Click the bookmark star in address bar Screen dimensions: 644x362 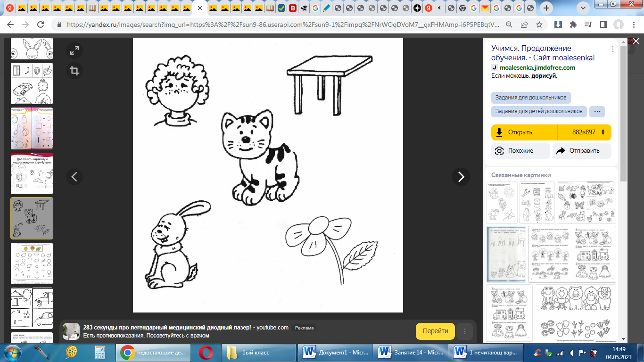(x=539, y=25)
